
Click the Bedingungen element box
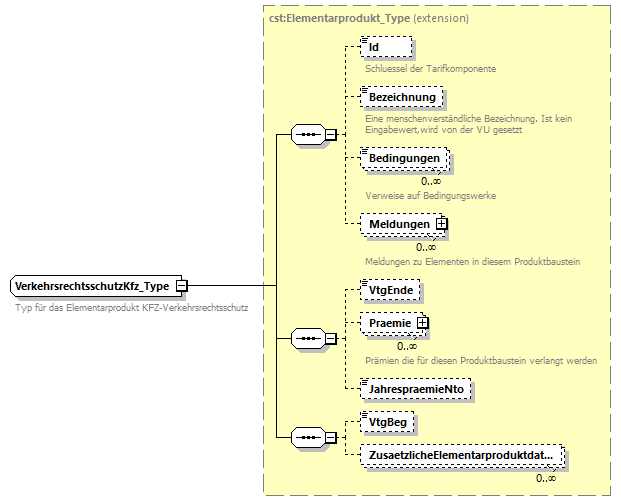[x=404, y=159]
